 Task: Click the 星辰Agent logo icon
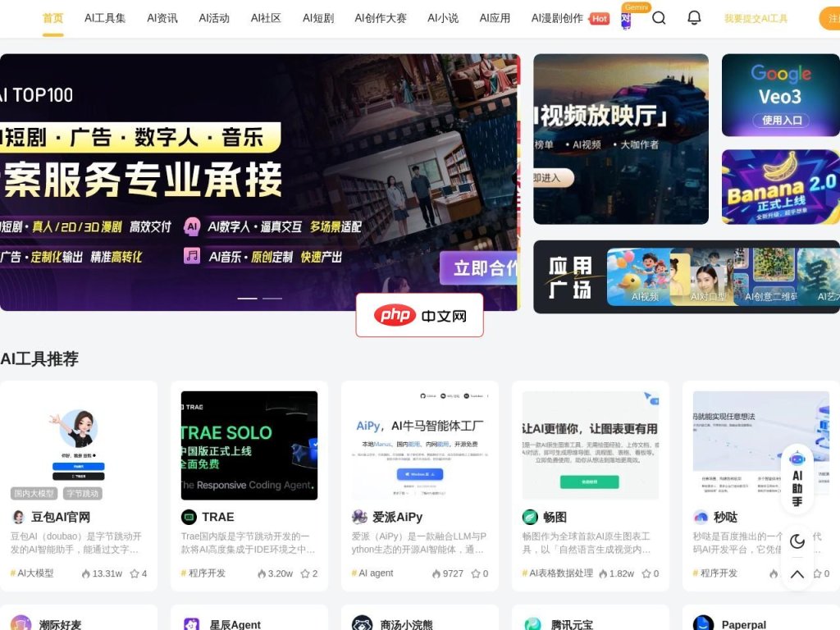point(191,624)
